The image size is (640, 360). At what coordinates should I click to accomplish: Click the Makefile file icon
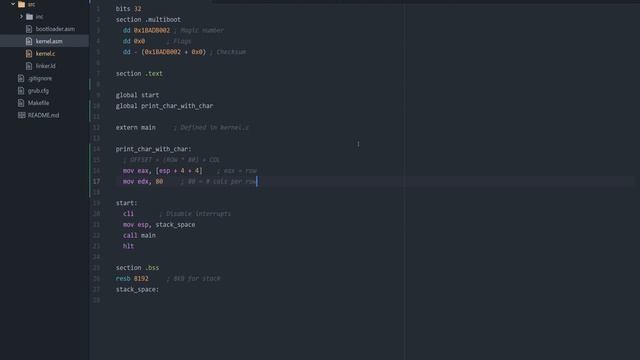pyautogui.click(x=21, y=103)
